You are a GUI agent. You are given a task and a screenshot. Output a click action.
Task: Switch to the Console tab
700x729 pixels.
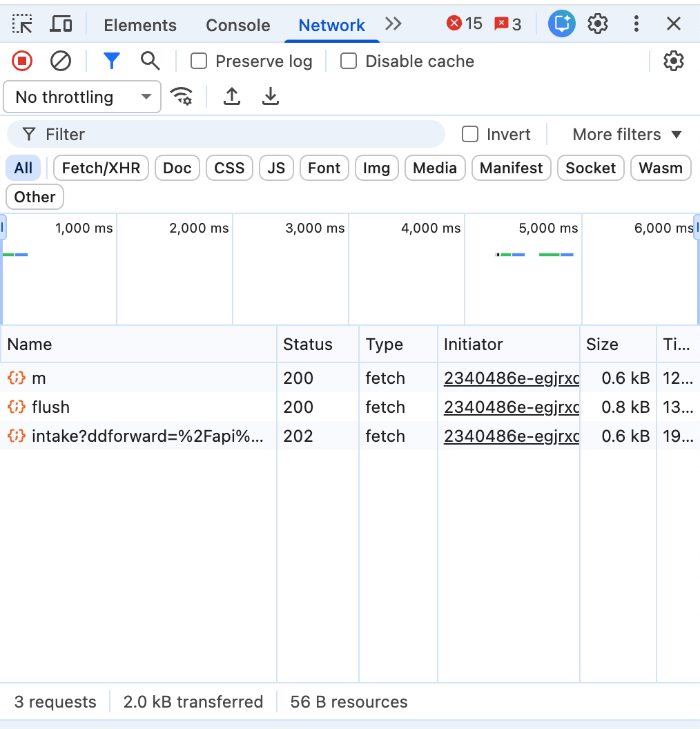tap(237, 25)
